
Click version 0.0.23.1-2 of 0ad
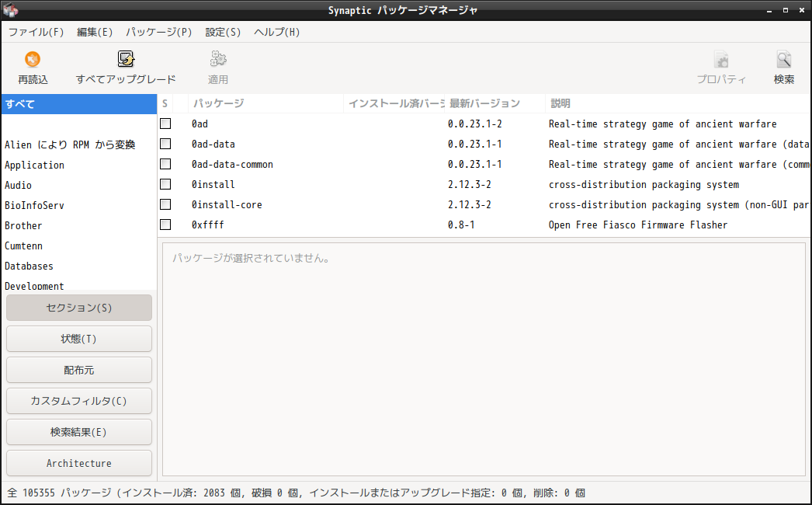pyautogui.click(x=475, y=124)
